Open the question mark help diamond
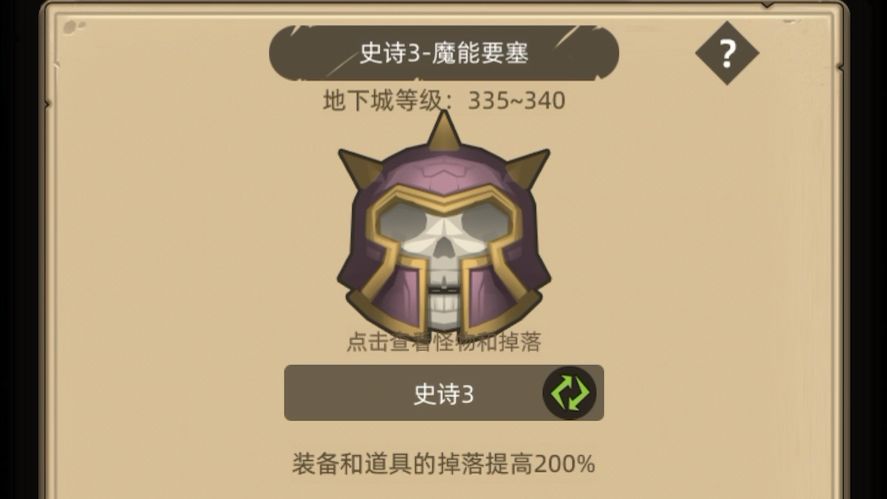 click(x=727, y=53)
